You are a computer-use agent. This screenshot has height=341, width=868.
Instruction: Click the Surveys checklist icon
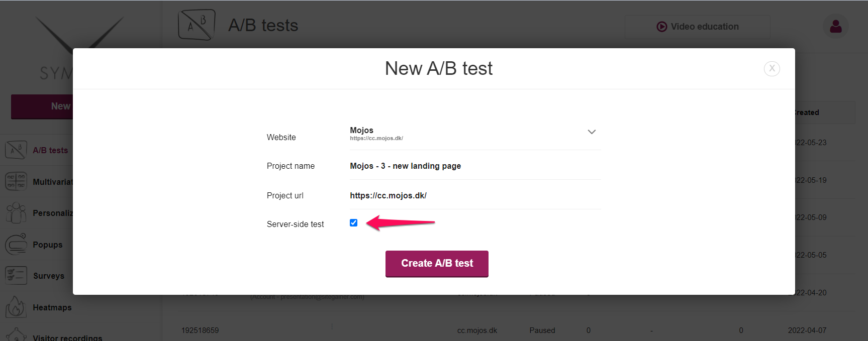(16, 276)
